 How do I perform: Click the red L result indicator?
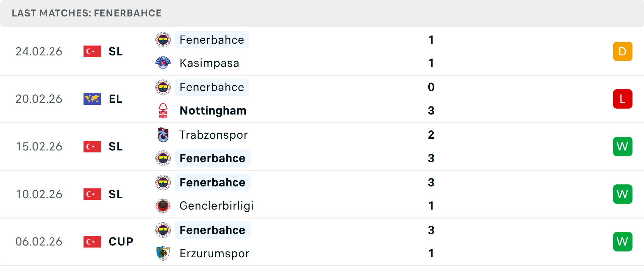click(x=623, y=99)
